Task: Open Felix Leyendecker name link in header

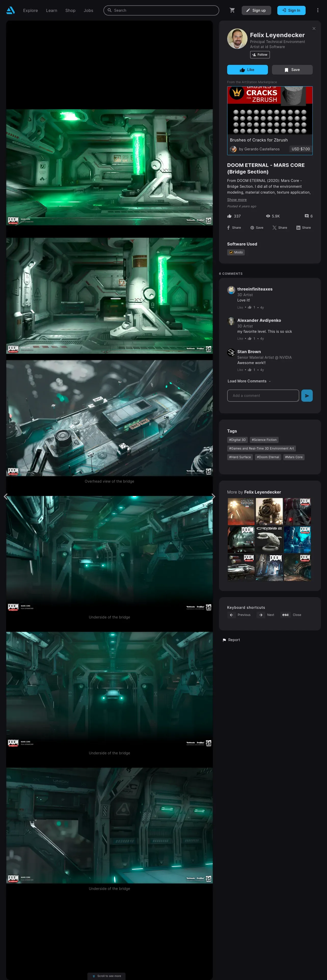Action: [277, 35]
